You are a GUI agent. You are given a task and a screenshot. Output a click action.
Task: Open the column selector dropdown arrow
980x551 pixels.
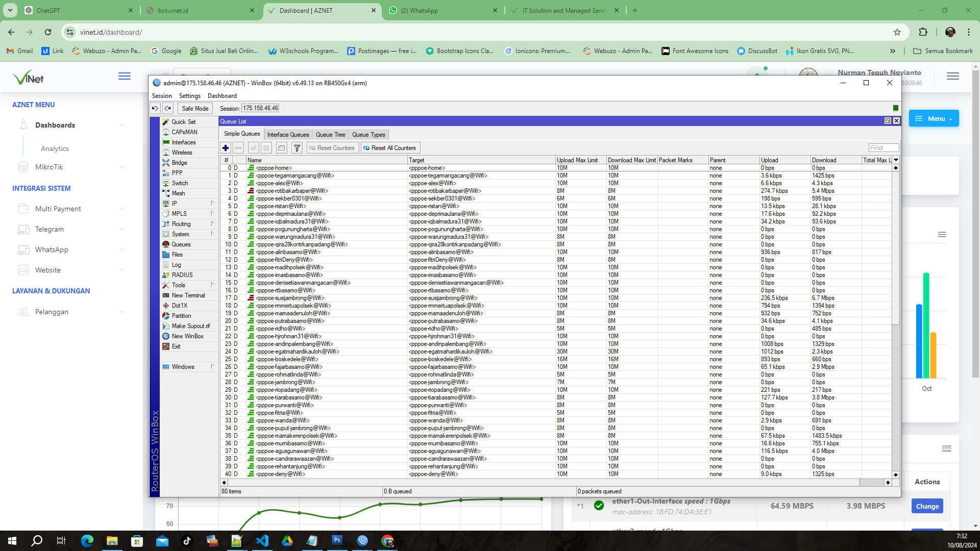(x=896, y=160)
